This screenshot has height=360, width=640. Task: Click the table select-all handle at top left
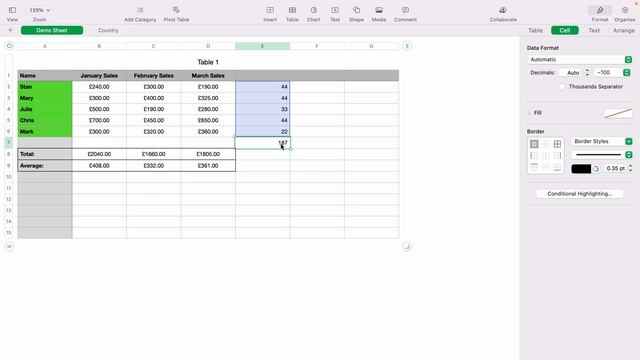9,46
